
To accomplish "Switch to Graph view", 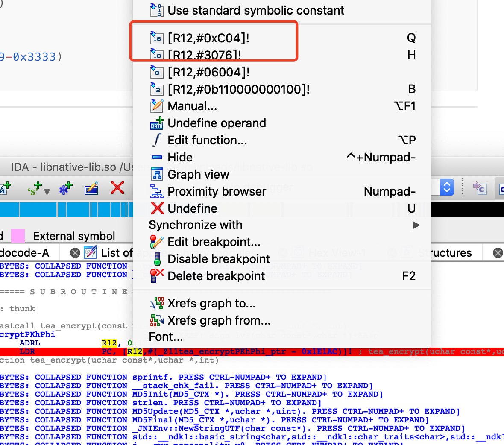I will point(281,174).
